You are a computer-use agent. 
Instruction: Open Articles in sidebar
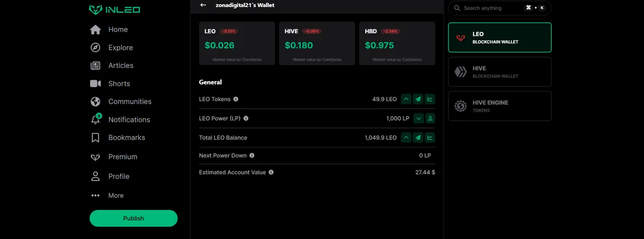click(121, 65)
